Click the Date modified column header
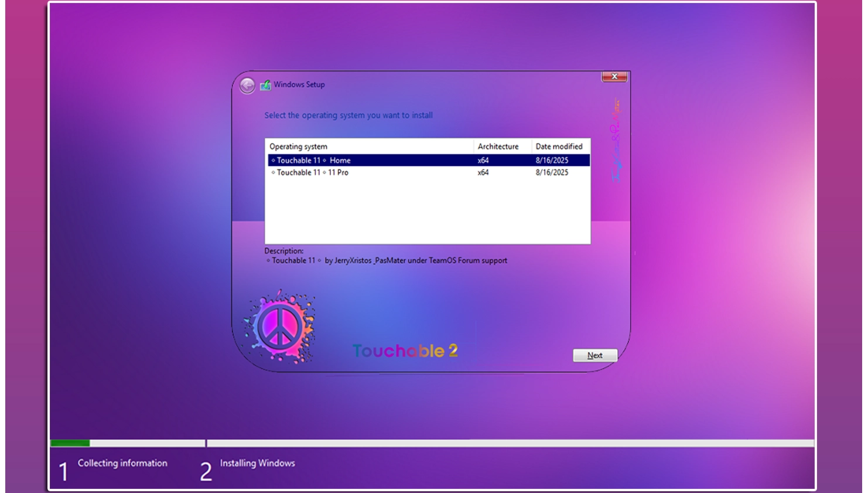The height and width of the screenshot is (493, 868). 559,147
